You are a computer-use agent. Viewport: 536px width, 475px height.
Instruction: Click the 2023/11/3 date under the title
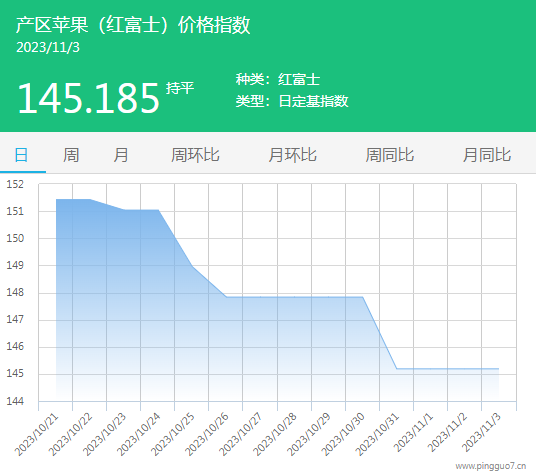(x=48, y=48)
